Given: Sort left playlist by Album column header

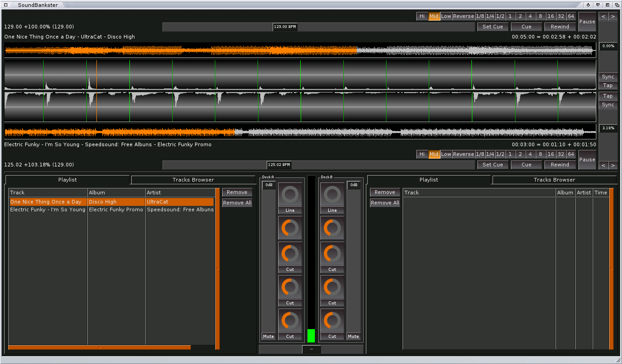Looking at the screenshot, I should (x=116, y=193).
